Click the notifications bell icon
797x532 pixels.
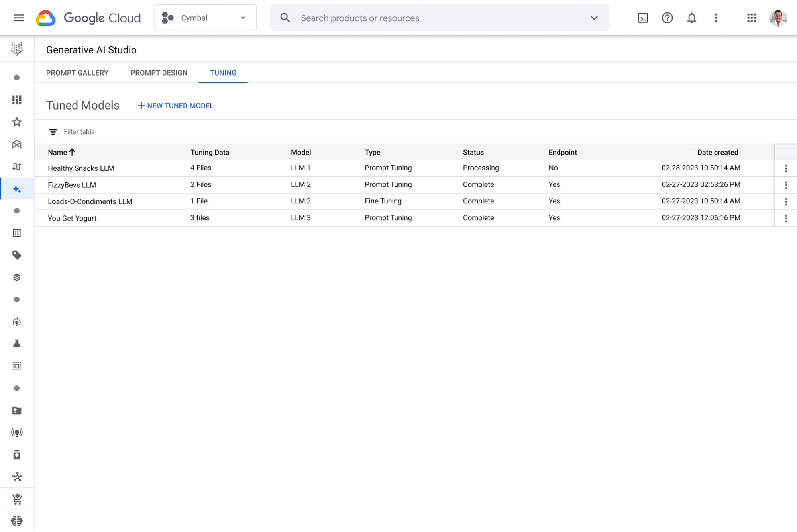(691, 17)
